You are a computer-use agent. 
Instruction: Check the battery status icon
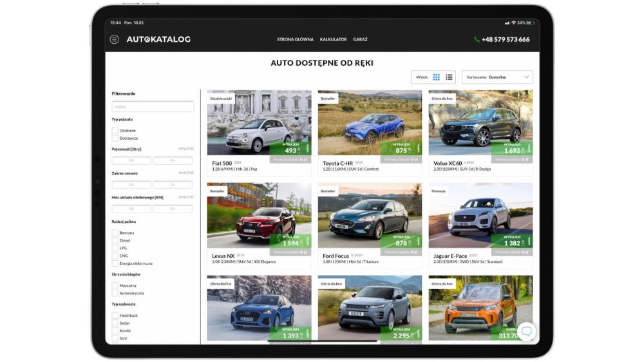point(530,23)
